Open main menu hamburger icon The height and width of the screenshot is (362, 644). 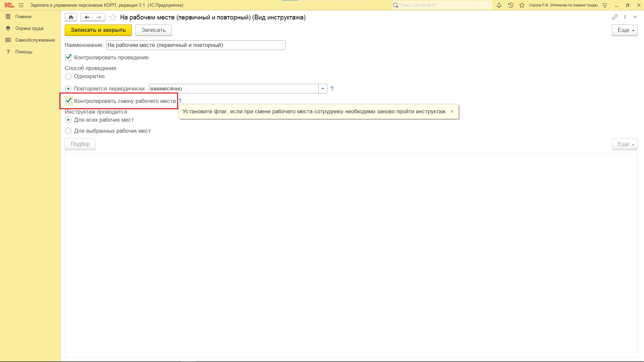pos(21,5)
